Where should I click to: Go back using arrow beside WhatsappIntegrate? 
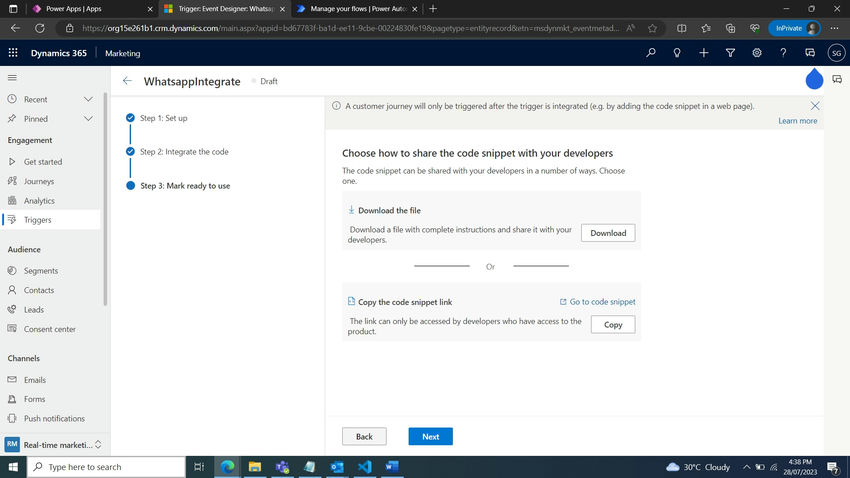pyautogui.click(x=127, y=81)
